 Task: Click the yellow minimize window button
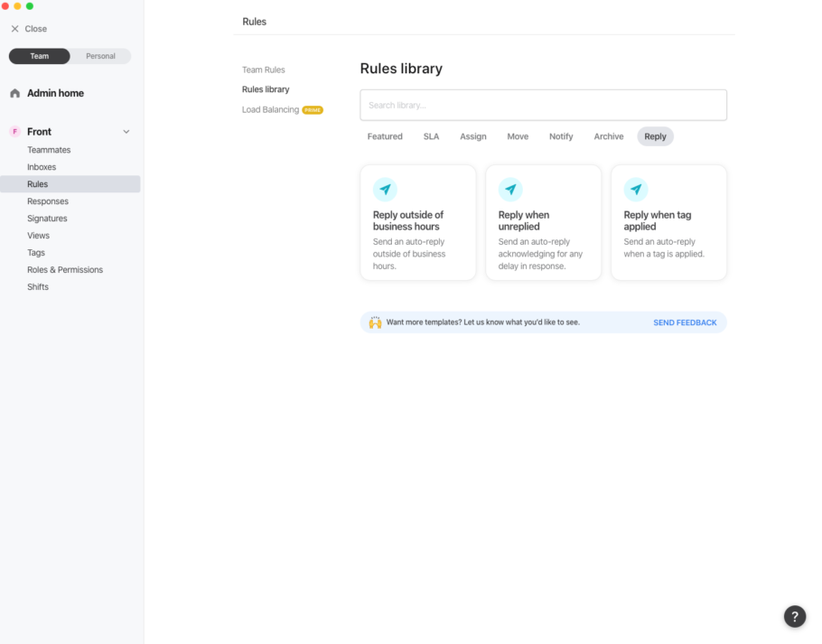pos(17,5)
